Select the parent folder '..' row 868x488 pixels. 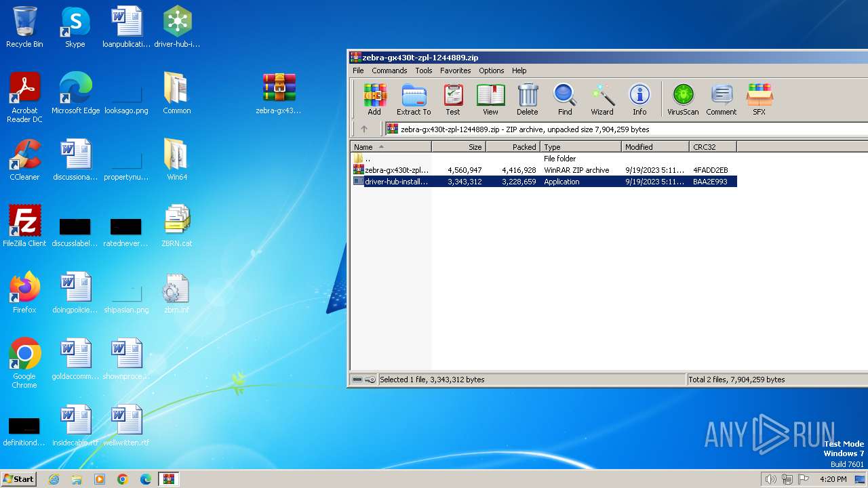[x=544, y=159]
